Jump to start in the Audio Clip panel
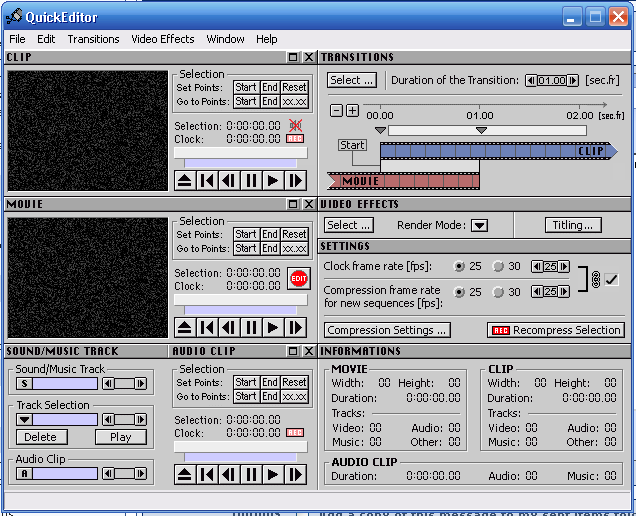 pyautogui.click(x=207, y=475)
